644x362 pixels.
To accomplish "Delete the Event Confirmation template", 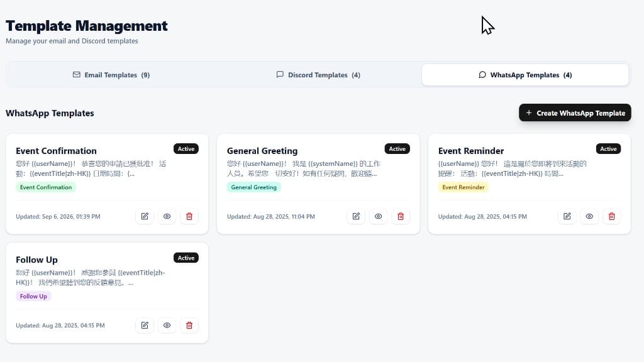I will (189, 216).
